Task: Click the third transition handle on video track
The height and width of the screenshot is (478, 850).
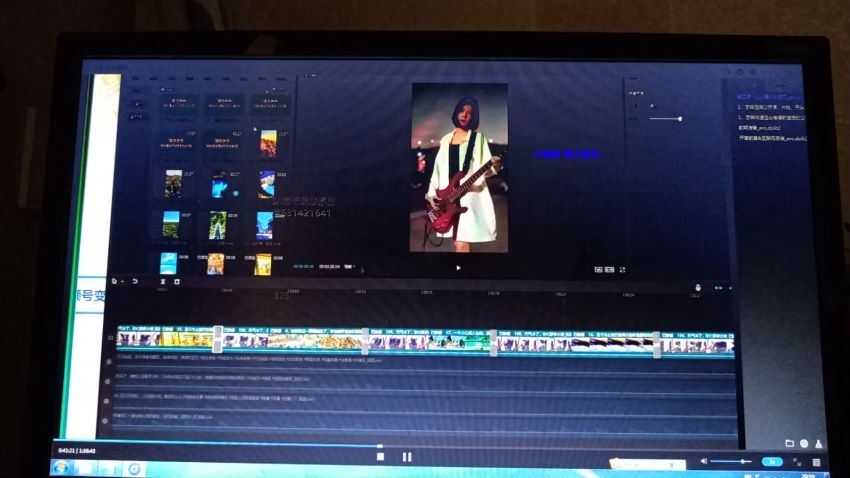Action: 493,343
